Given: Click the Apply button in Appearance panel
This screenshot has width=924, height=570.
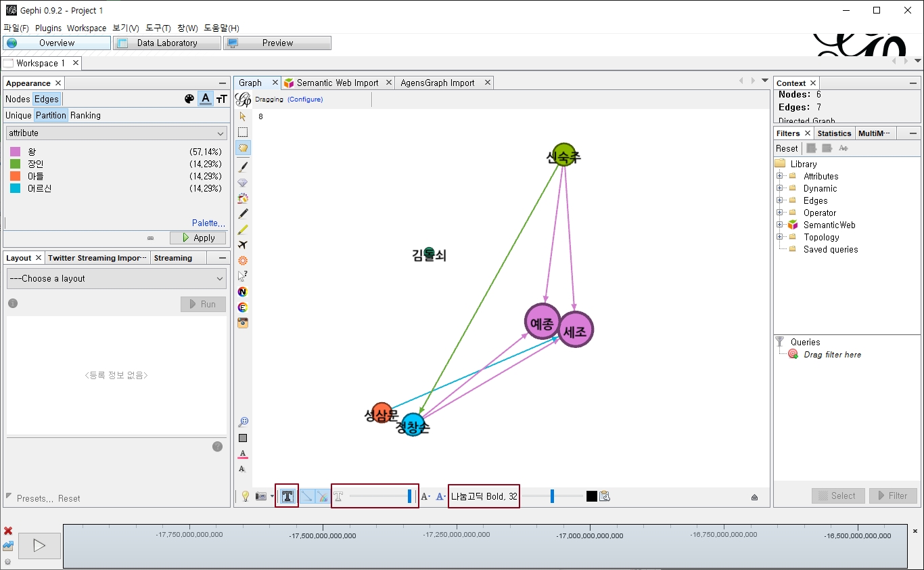Looking at the screenshot, I should coord(198,238).
